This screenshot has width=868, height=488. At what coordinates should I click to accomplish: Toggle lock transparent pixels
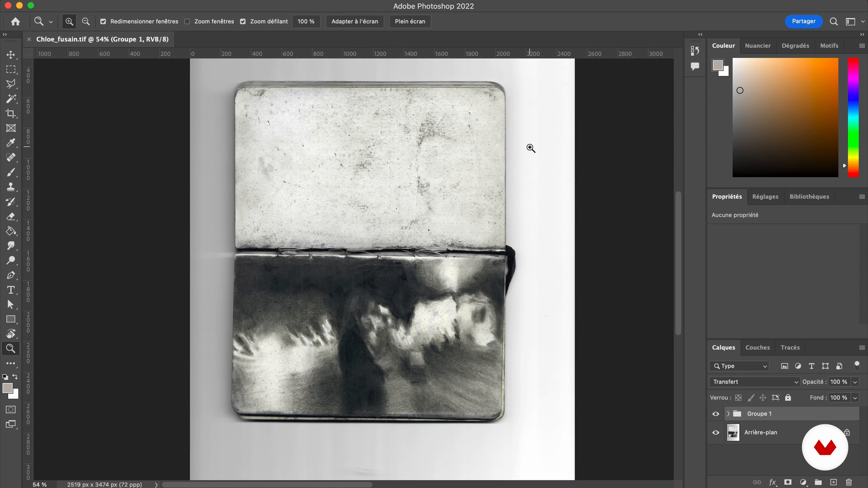coord(738,398)
